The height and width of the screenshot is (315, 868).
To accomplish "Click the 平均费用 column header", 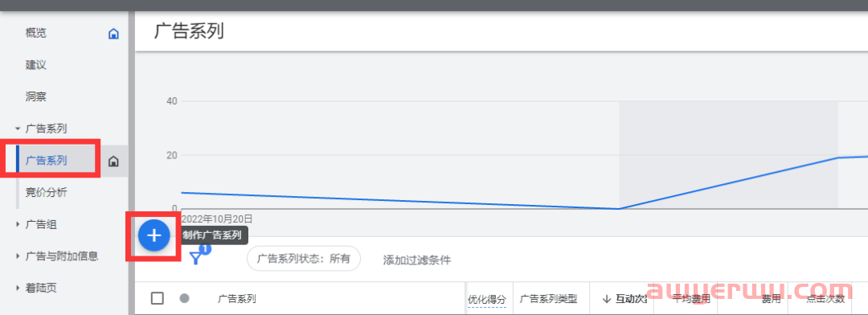I will (692, 299).
